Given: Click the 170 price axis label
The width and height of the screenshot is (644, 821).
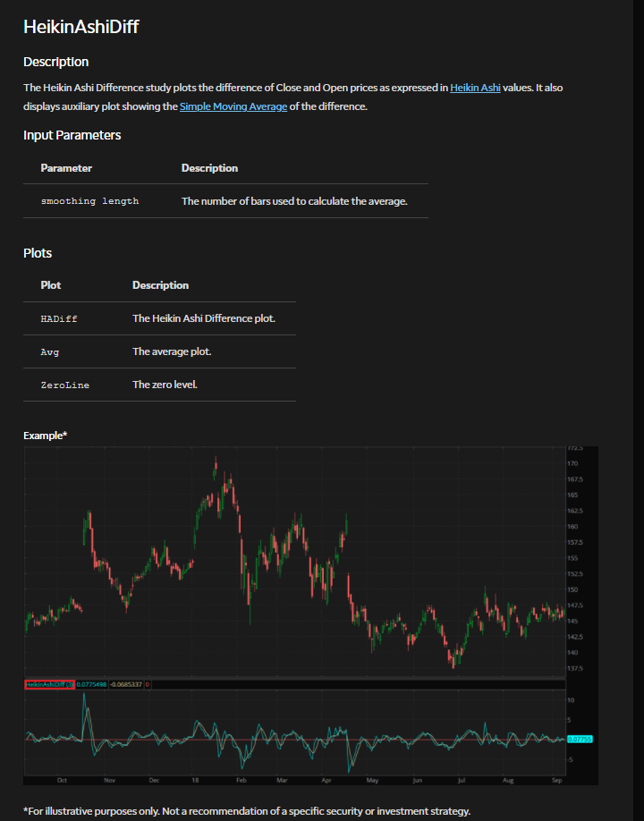Looking at the screenshot, I should pos(572,463).
